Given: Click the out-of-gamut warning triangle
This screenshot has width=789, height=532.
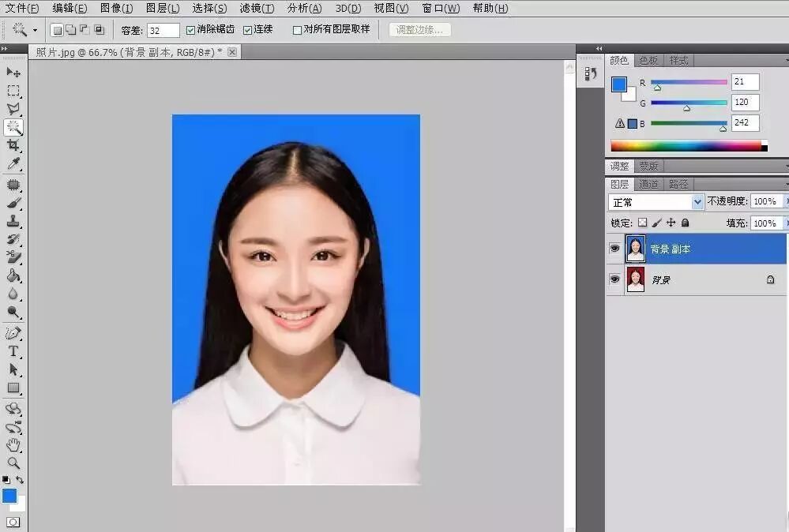Looking at the screenshot, I should pyautogui.click(x=620, y=123).
